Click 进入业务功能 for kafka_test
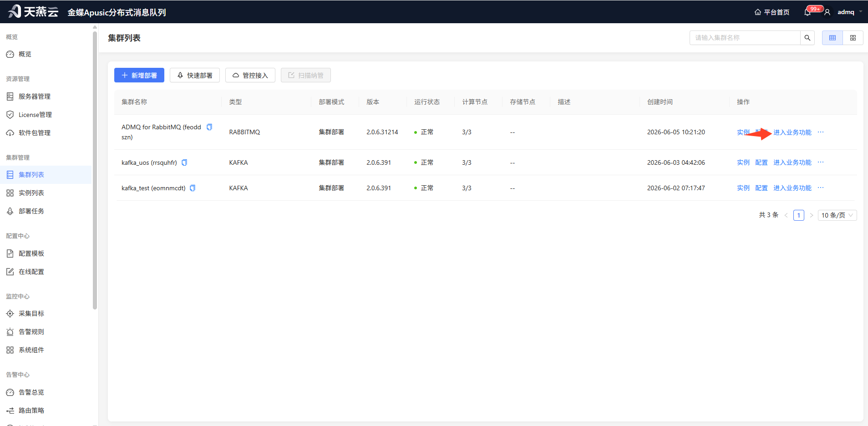 pos(792,188)
